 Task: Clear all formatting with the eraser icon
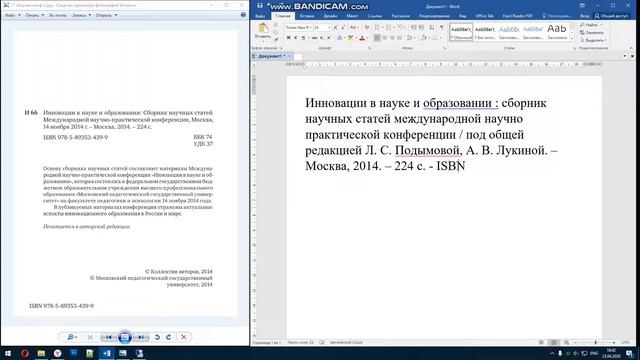point(367,27)
